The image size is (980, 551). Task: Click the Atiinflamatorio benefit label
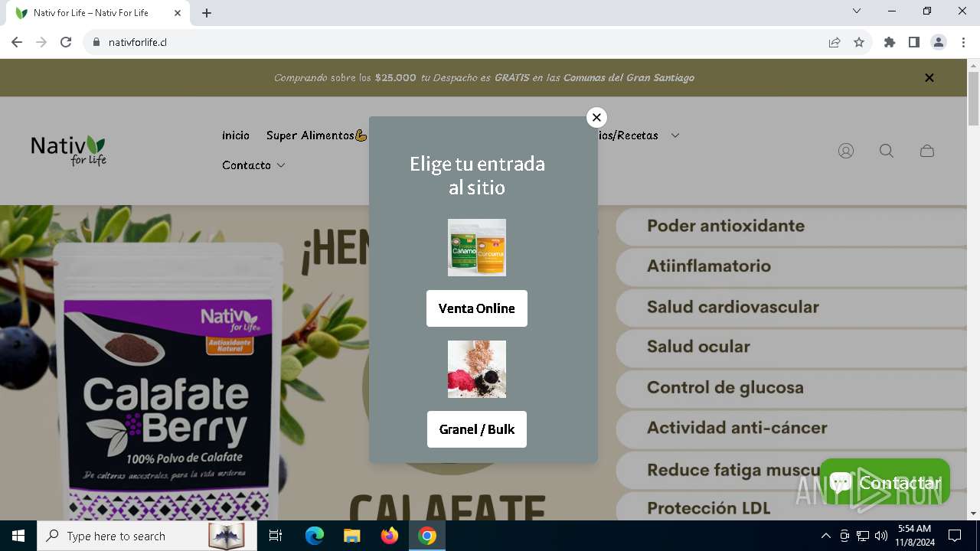(709, 266)
